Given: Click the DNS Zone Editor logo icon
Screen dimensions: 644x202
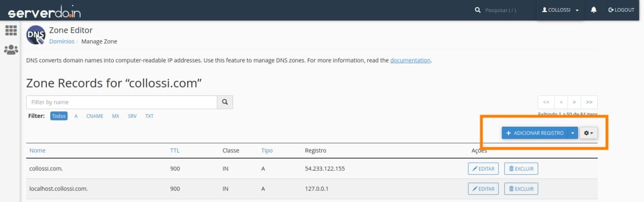Looking at the screenshot, I should 36,35.
